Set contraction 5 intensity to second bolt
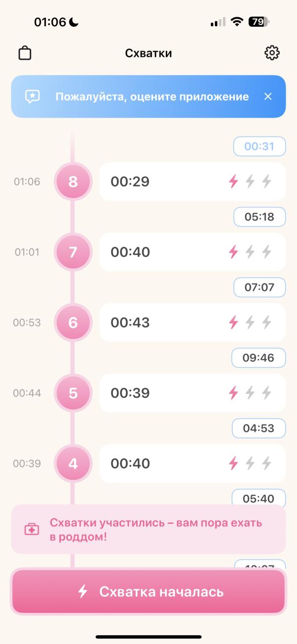 250,393
